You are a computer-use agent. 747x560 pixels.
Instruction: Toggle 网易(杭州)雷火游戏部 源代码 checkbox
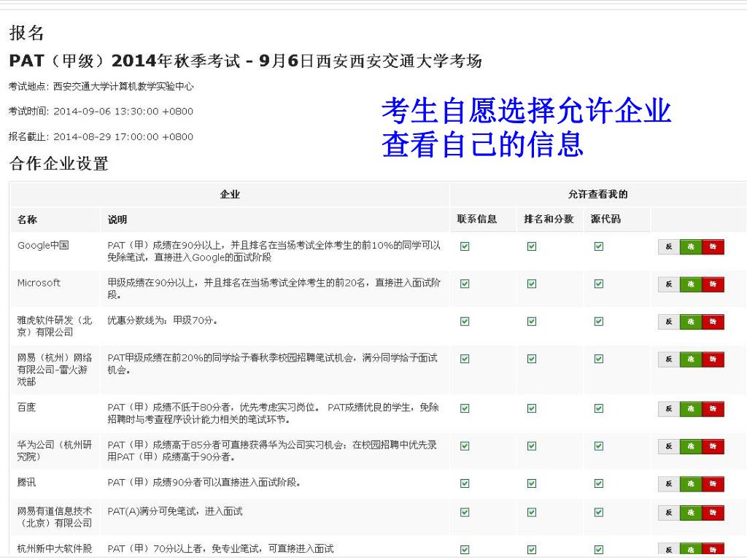(599, 359)
